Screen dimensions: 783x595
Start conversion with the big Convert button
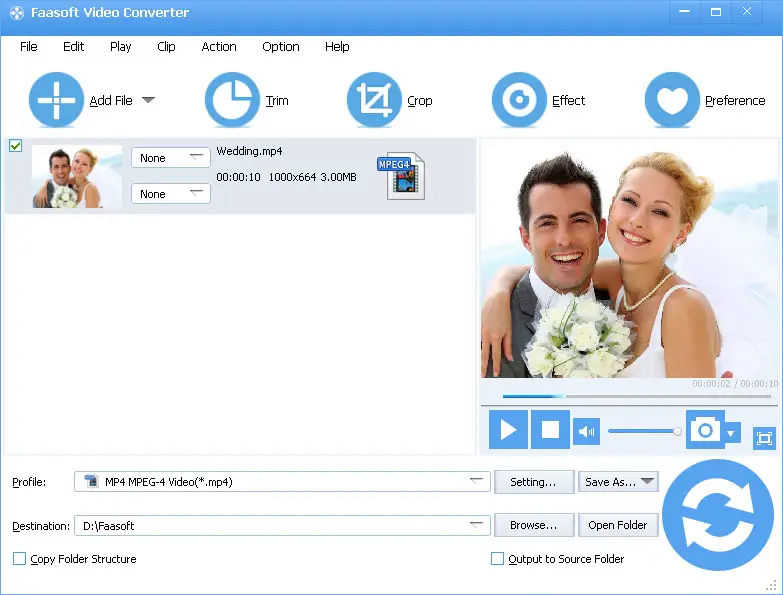716,515
